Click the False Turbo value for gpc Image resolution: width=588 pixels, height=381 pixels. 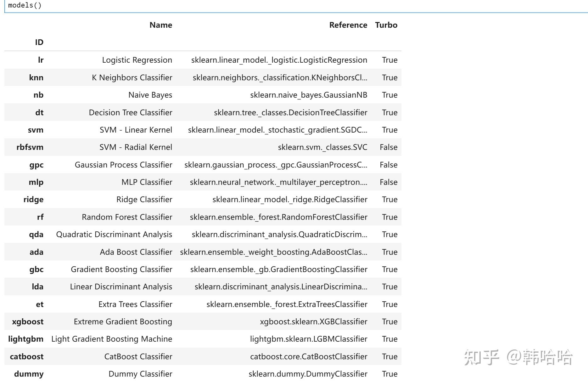(389, 165)
